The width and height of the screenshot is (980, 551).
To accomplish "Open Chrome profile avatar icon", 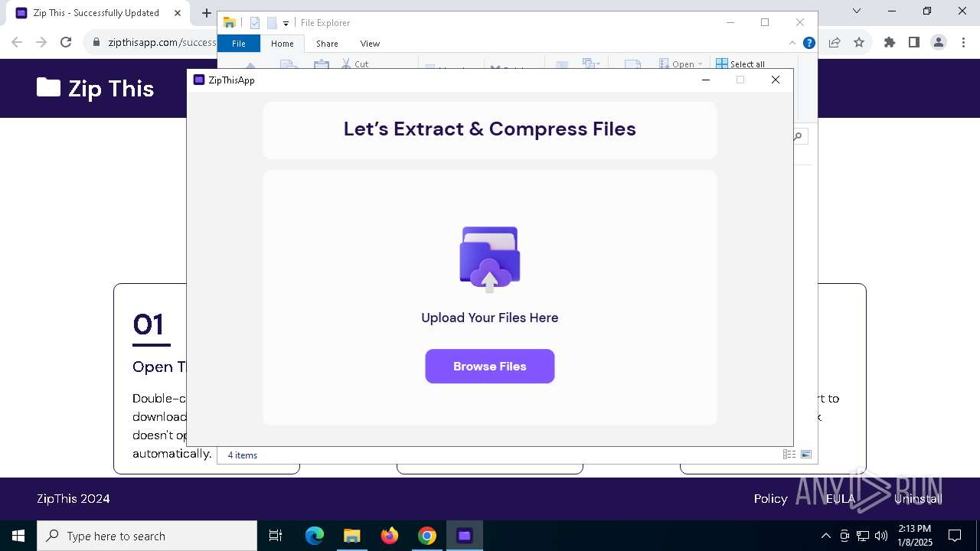I will point(939,43).
